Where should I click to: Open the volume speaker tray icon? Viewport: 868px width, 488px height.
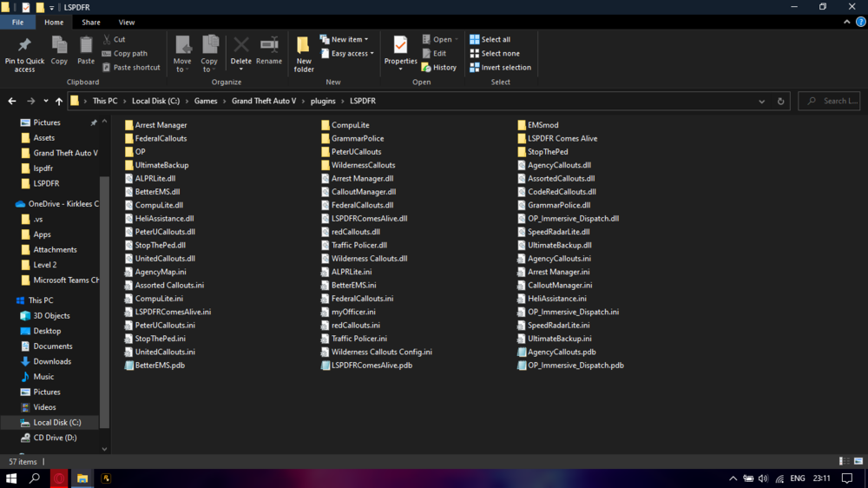763,478
